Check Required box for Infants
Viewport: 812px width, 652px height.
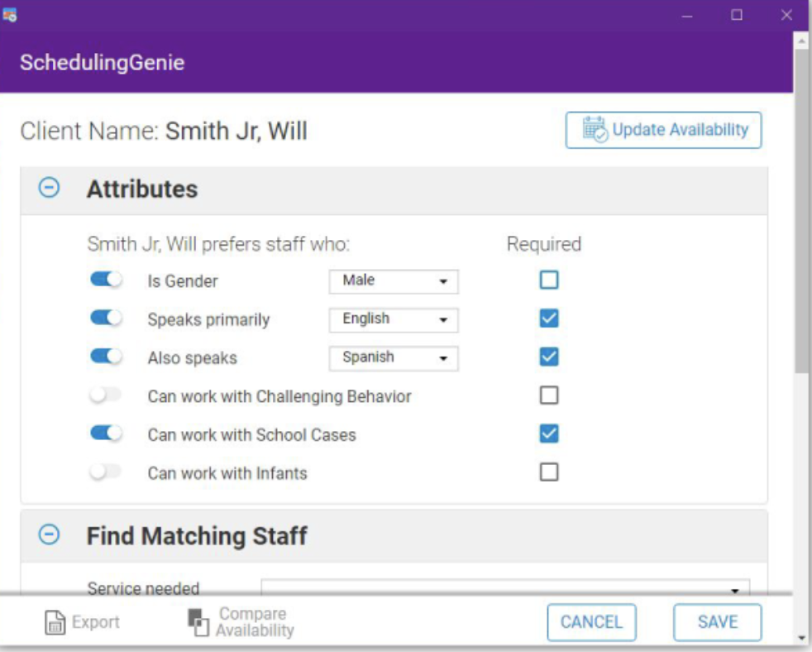(549, 472)
